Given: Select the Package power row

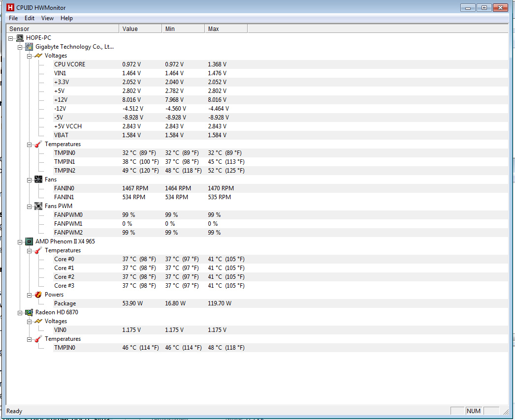Looking at the screenshot, I should 281,303.
